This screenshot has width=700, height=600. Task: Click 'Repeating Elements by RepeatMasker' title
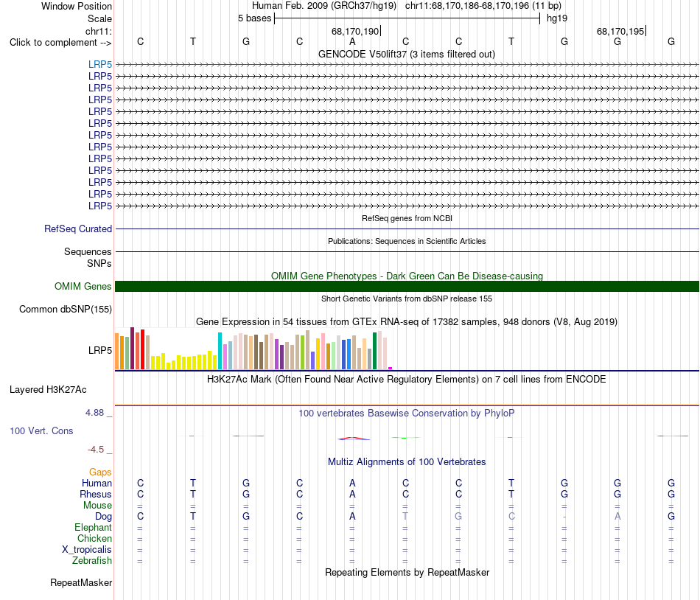pos(407,572)
